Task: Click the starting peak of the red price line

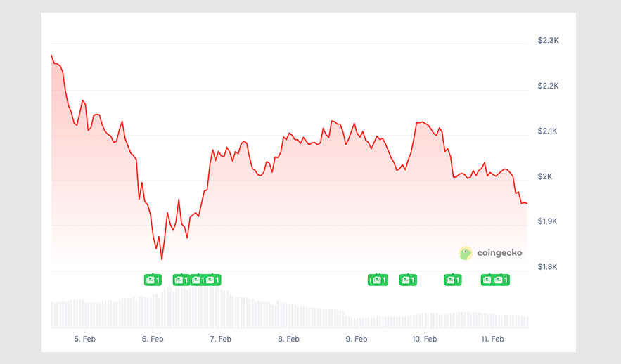Action: [51, 55]
